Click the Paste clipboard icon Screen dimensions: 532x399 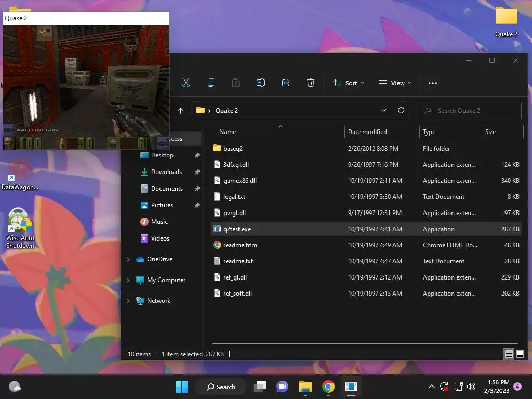pos(236,83)
